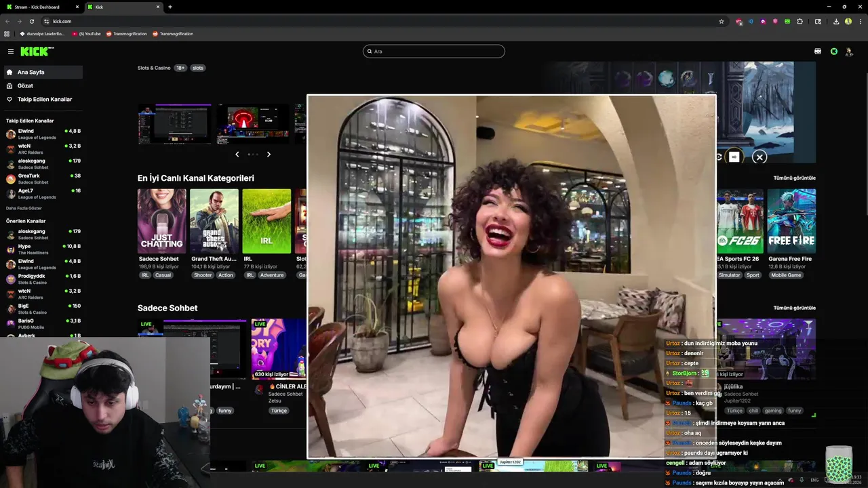Open the Garena Free Fire category thumbnail
868x488 pixels.
791,221
